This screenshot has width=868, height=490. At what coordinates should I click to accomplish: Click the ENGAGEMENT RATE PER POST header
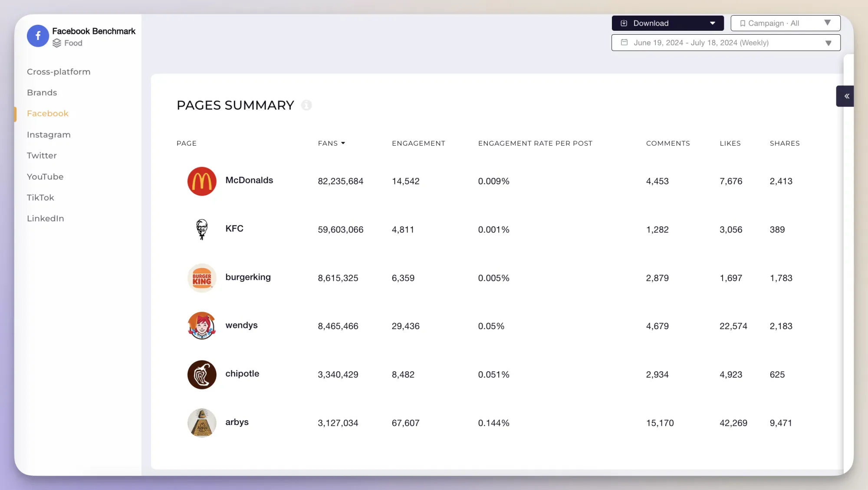[535, 144]
